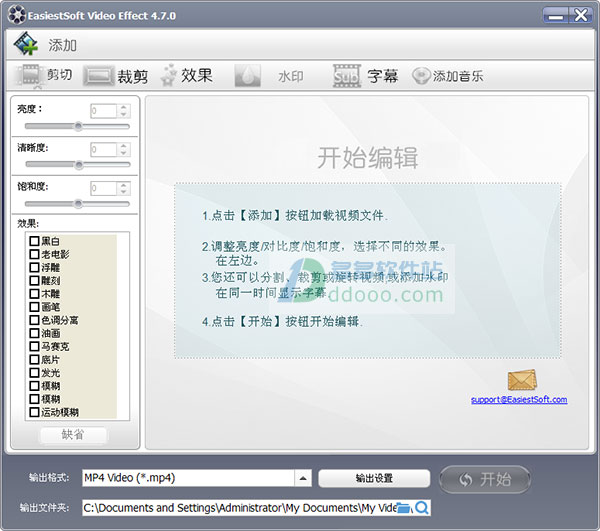Enable the 雕刻 effect checkbox
The width and height of the screenshot is (600, 531).
[34, 280]
